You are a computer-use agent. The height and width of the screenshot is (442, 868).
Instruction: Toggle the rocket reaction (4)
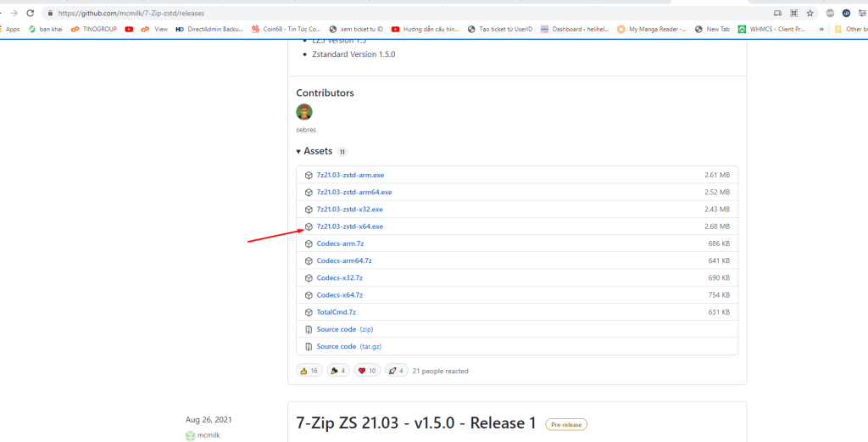pos(397,371)
